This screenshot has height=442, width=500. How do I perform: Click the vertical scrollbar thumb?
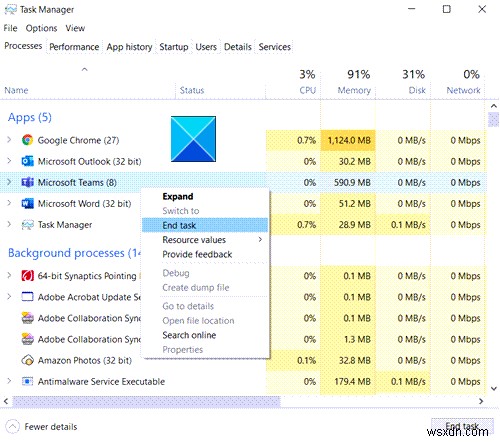[x=494, y=120]
